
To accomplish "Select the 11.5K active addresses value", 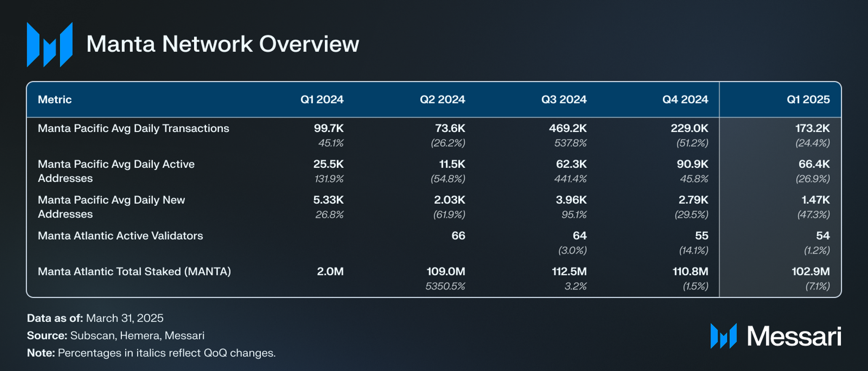I will click(x=452, y=164).
